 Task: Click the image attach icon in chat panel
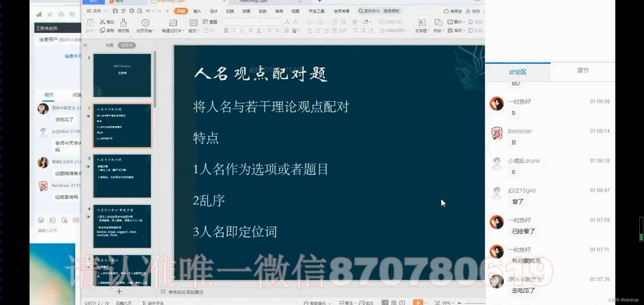click(53, 220)
